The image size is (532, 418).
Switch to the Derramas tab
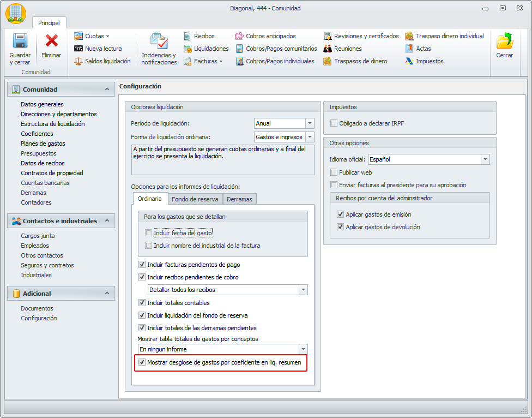(x=239, y=199)
